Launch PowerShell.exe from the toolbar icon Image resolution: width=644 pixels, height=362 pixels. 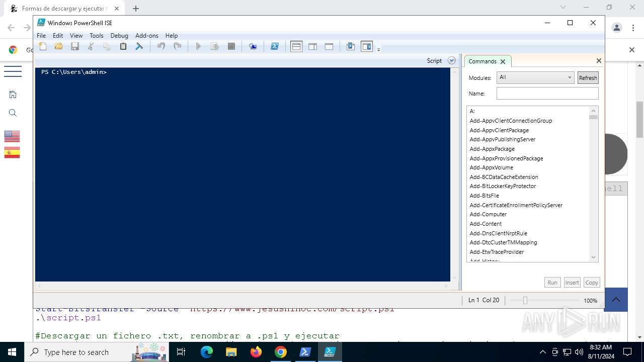point(275,46)
